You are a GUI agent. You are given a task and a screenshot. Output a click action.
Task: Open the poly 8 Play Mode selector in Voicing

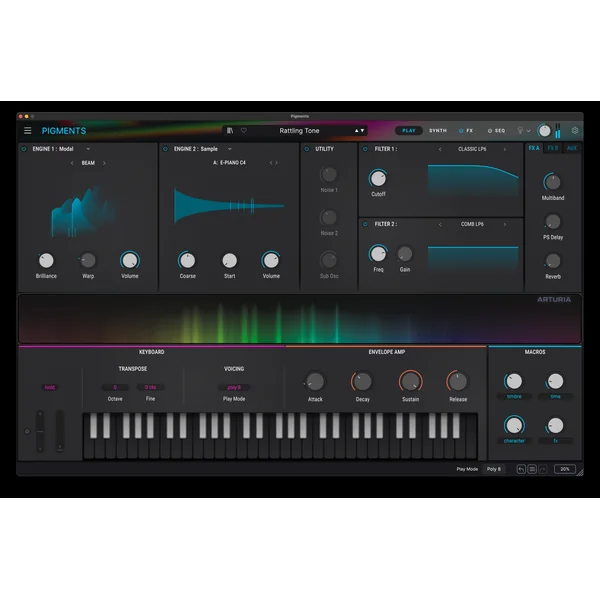pyautogui.click(x=234, y=387)
